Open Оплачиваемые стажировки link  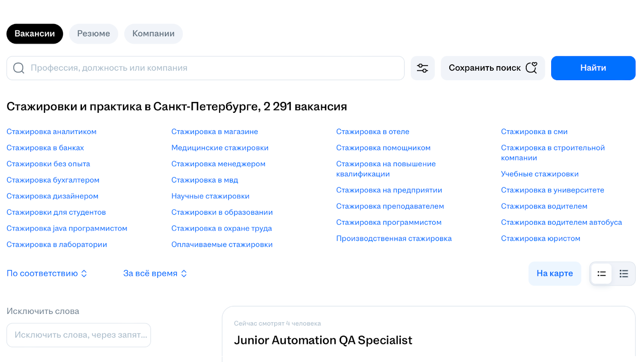tap(222, 245)
